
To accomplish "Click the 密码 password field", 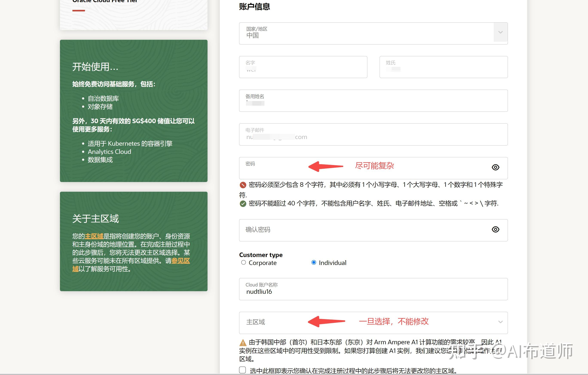I will point(373,168).
